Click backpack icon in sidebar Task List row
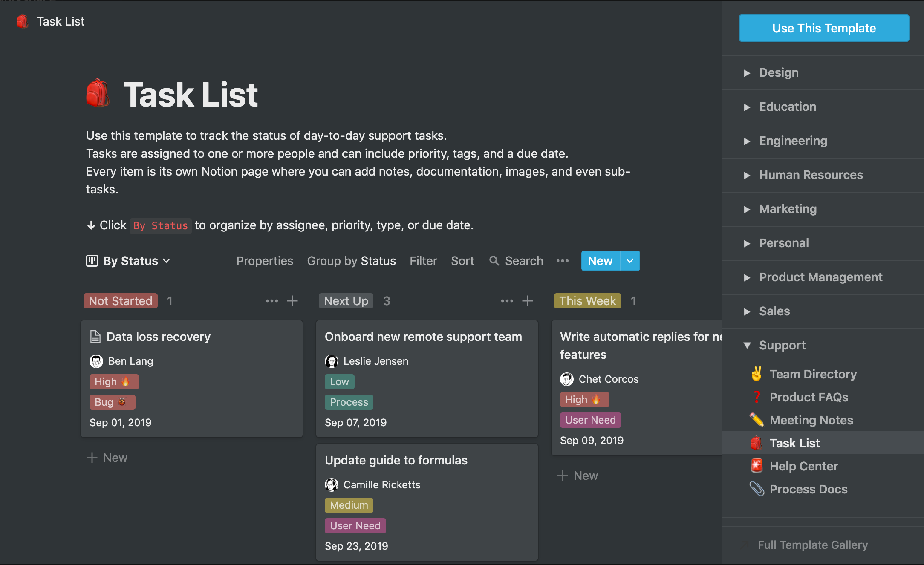Screen dimensions: 924x565 click(757, 443)
